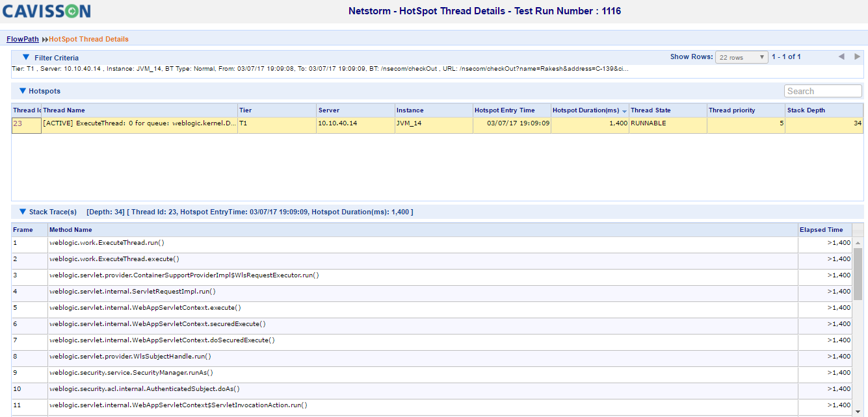The width and height of the screenshot is (868, 417).
Task: Select weblogic.work.ExecuteThread.execute() frame
Action: (432, 260)
